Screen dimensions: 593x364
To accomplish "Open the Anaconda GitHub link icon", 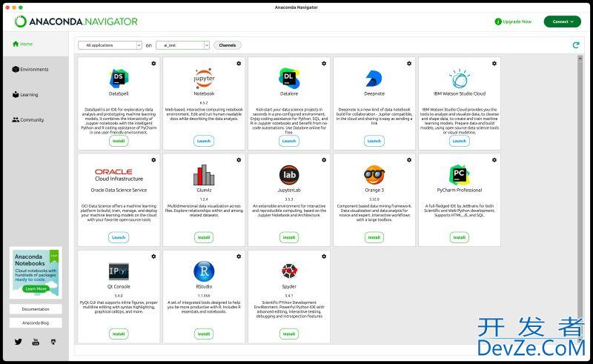I will 53,342.
